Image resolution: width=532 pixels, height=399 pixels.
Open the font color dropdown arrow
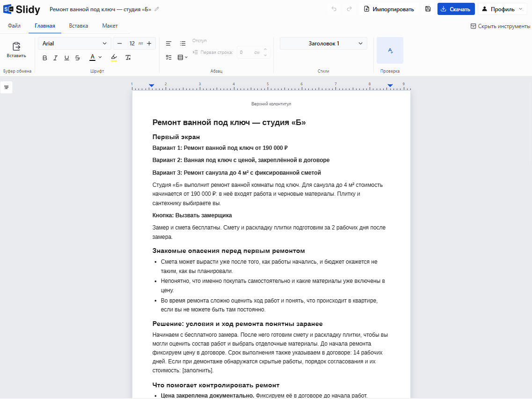(100, 58)
